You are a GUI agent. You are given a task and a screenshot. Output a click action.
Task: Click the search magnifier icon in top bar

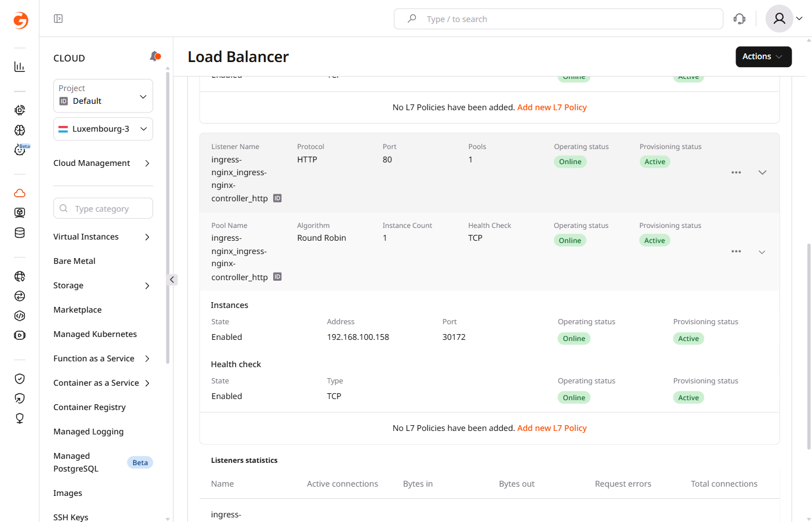pos(412,19)
